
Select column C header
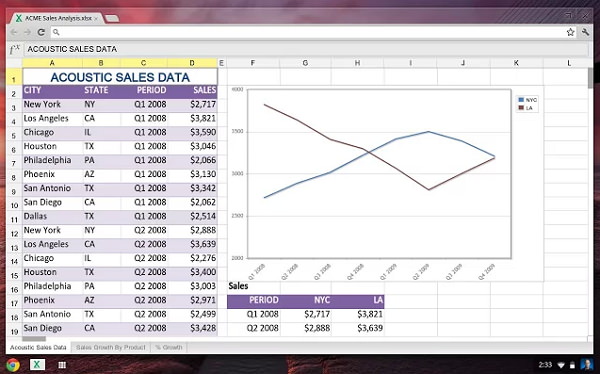click(143, 63)
